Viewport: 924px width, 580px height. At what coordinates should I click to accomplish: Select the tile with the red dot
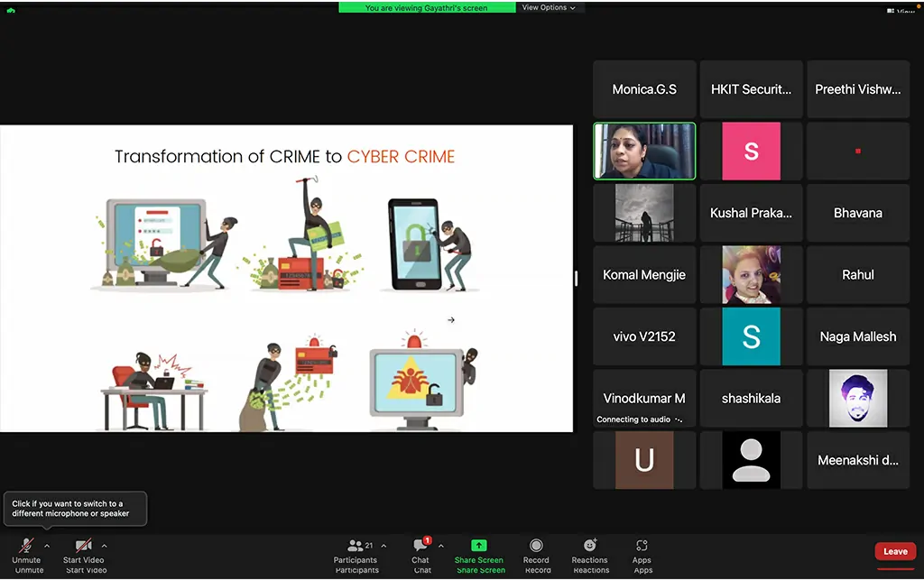(x=858, y=152)
